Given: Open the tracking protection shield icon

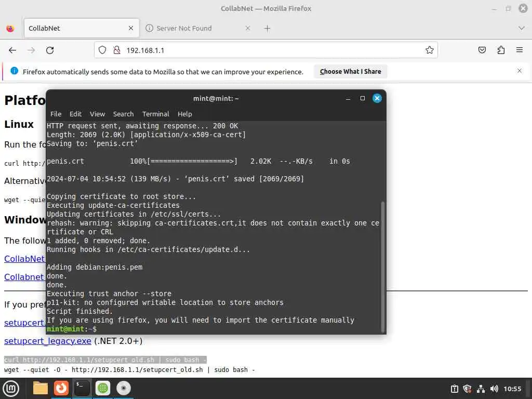Looking at the screenshot, I should pyautogui.click(x=102, y=50).
